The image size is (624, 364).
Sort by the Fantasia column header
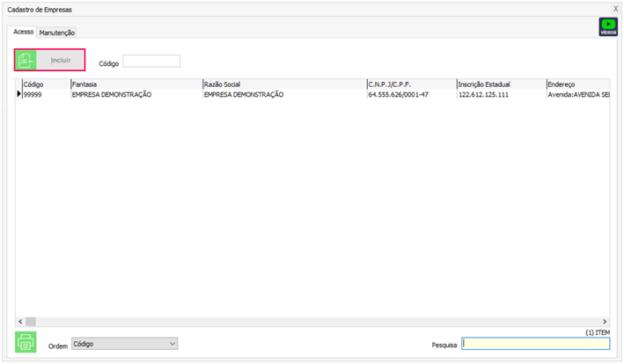(136, 84)
